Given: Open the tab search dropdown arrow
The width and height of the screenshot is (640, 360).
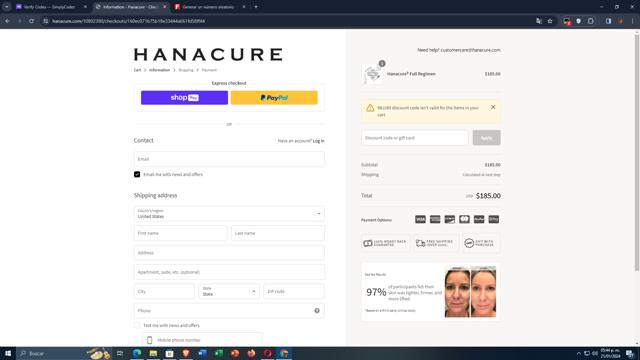Looking at the screenshot, I should coord(7,7).
